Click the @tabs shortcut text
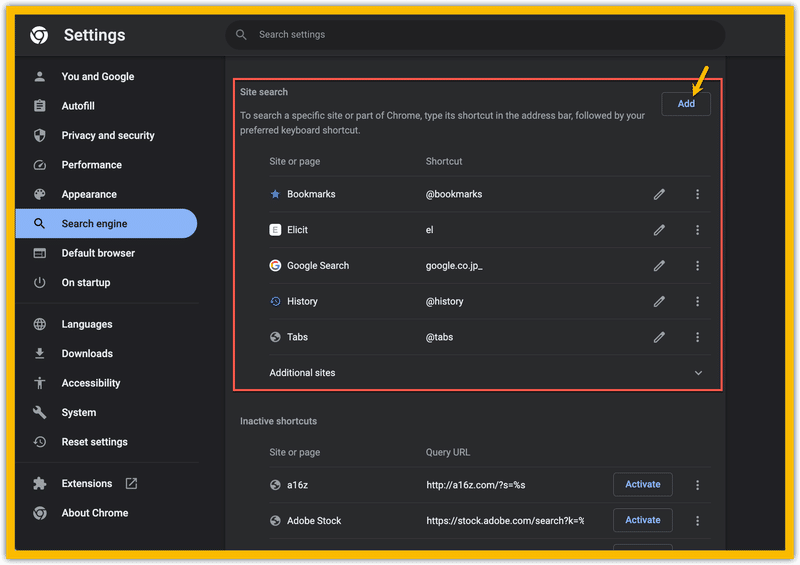Screen dimensions: 800x565 click(439, 337)
